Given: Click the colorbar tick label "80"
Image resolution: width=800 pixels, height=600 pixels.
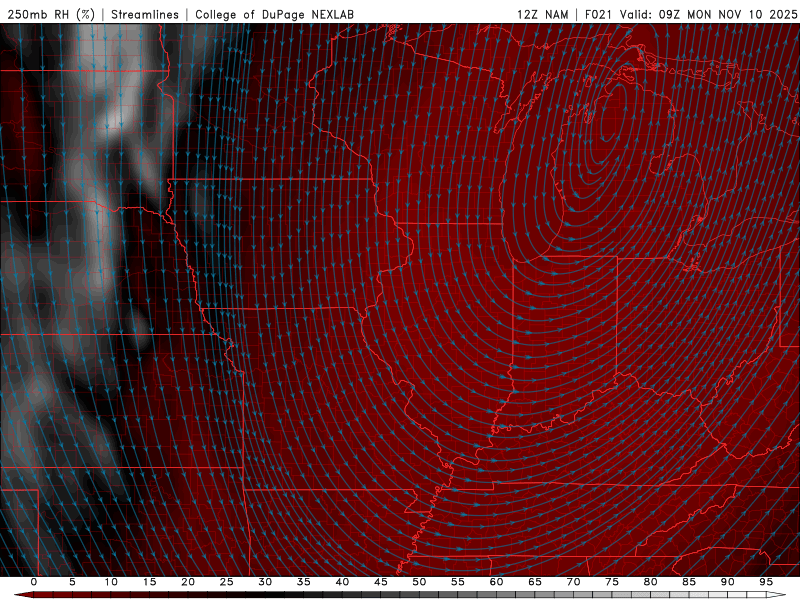Looking at the screenshot, I should tap(650, 582).
